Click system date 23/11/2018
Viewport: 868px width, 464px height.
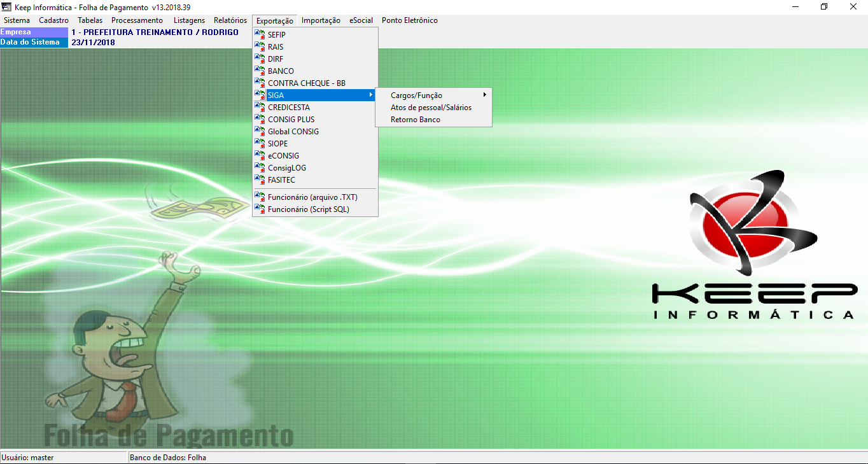coord(93,42)
